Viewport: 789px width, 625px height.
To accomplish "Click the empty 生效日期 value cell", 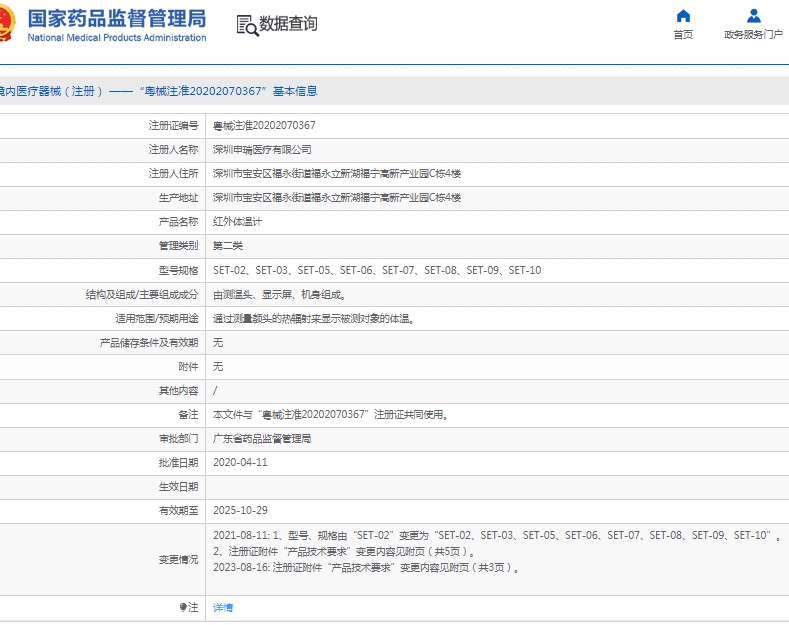I will 497,487.
